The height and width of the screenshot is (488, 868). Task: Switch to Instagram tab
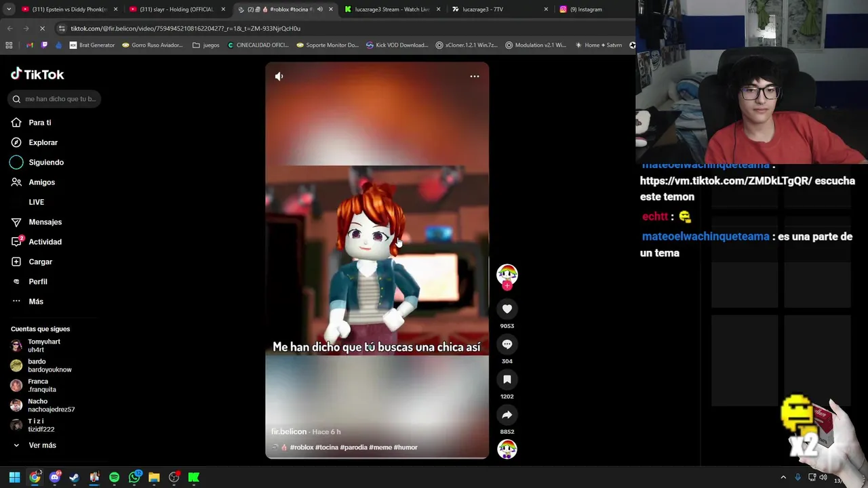pyautogui.click(x=597, y=9)
